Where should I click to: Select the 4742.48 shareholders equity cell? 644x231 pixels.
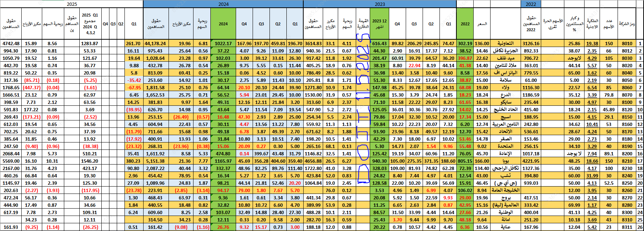[11, 43]
